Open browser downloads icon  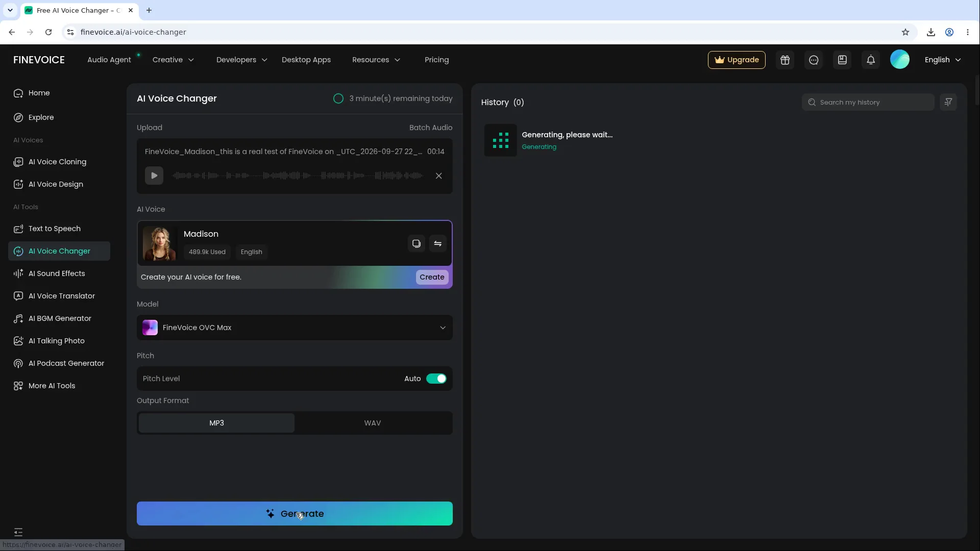(931, 32)
